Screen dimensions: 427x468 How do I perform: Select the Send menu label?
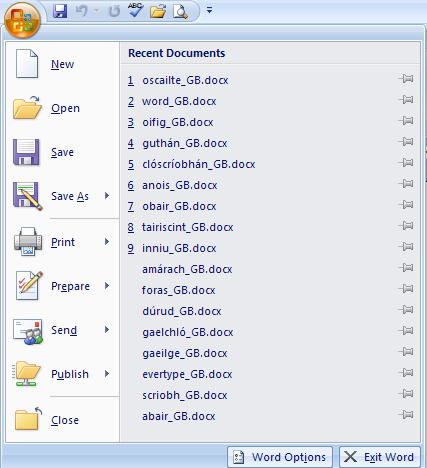pyautogui.click(x=64, y=330)
